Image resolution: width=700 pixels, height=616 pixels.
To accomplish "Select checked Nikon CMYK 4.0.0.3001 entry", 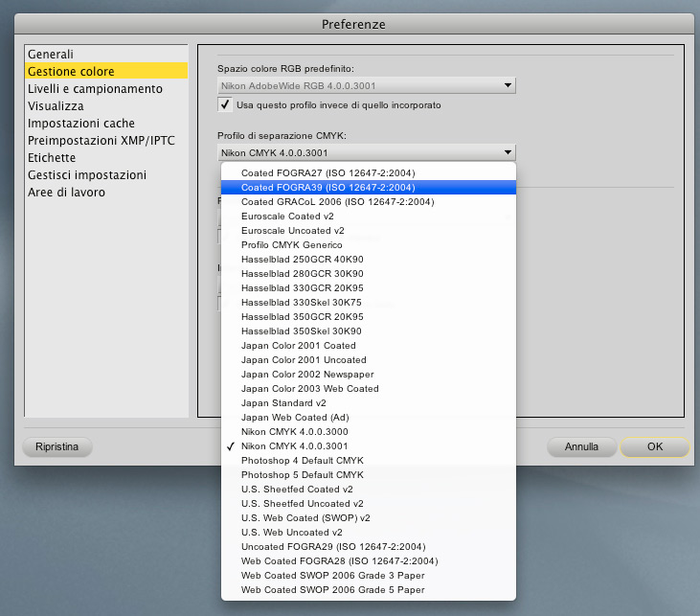I will (369, 445).
